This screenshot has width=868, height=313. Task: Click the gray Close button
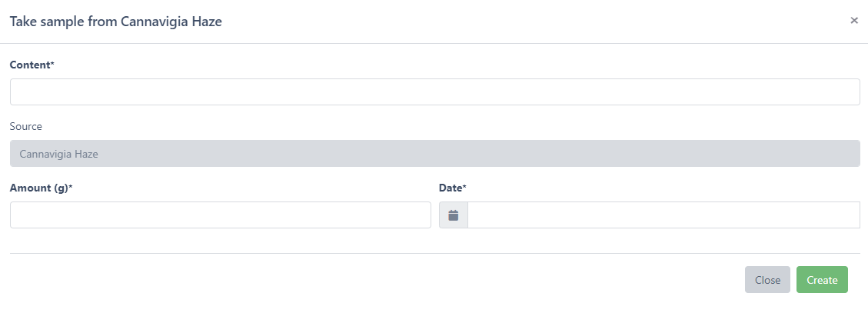[767, 280]
